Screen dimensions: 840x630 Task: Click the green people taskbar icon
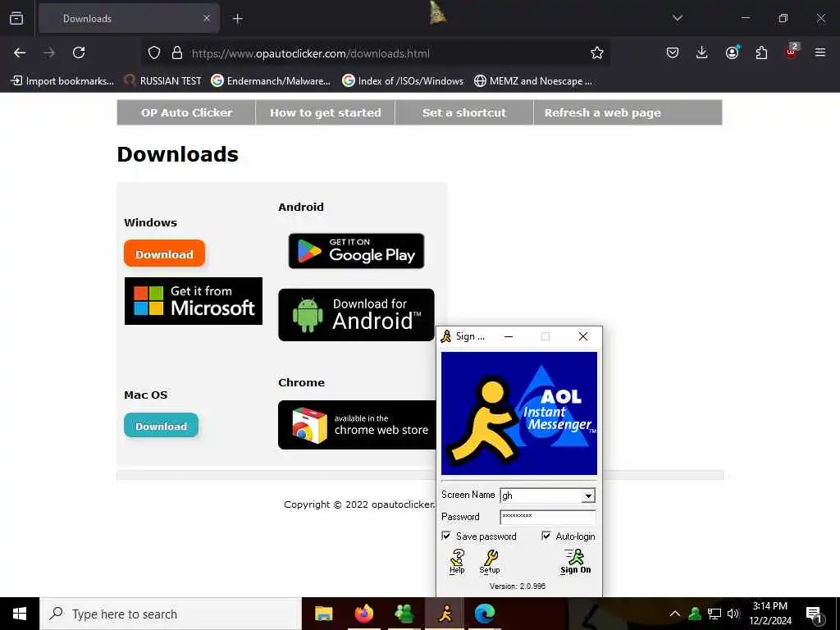[x=404, y=614]
